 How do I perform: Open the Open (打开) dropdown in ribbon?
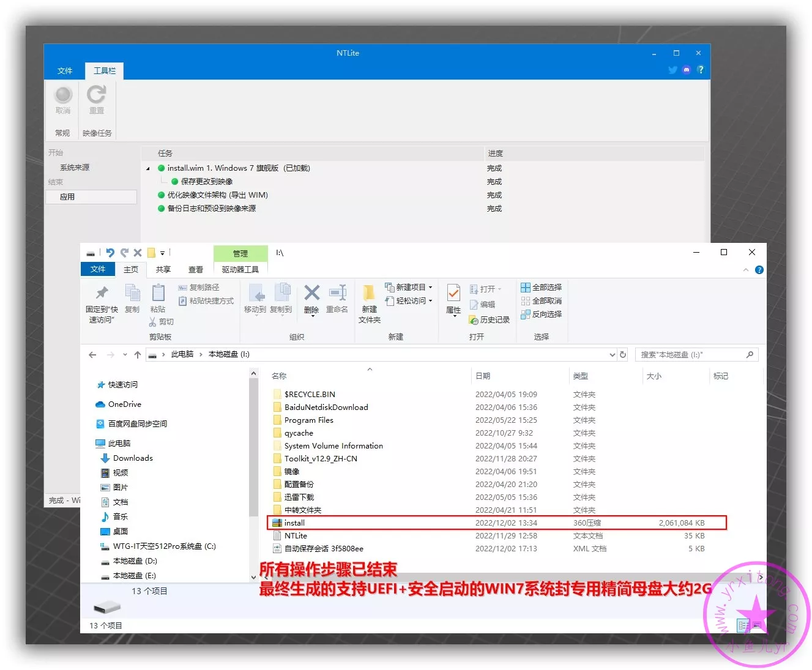[486, 289]
